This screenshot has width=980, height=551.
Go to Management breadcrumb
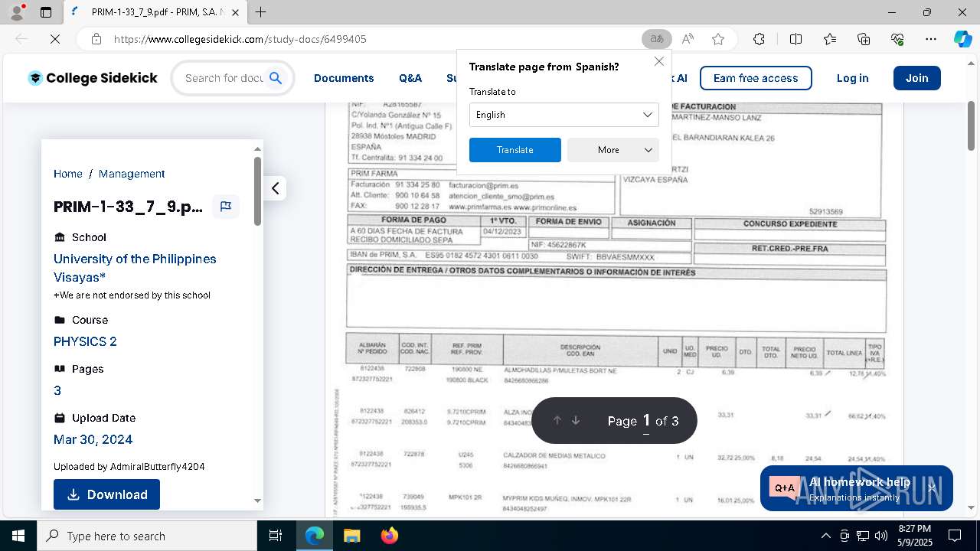pos(132,174)
